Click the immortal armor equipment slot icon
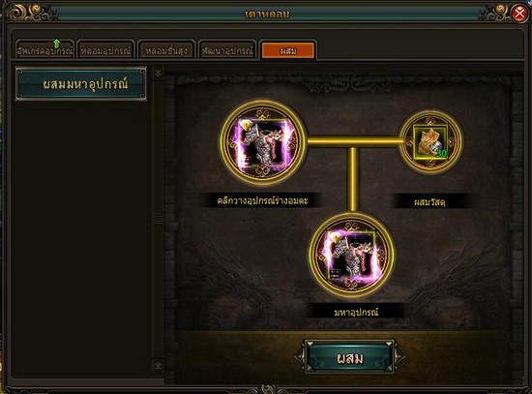The image size is (532, 394). coord(263,143)
